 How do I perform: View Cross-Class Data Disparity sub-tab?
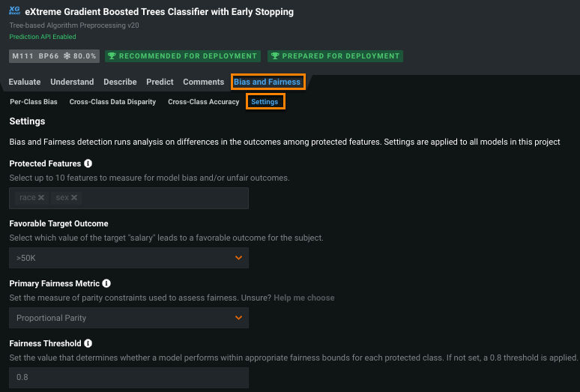[x=112, y=102]
